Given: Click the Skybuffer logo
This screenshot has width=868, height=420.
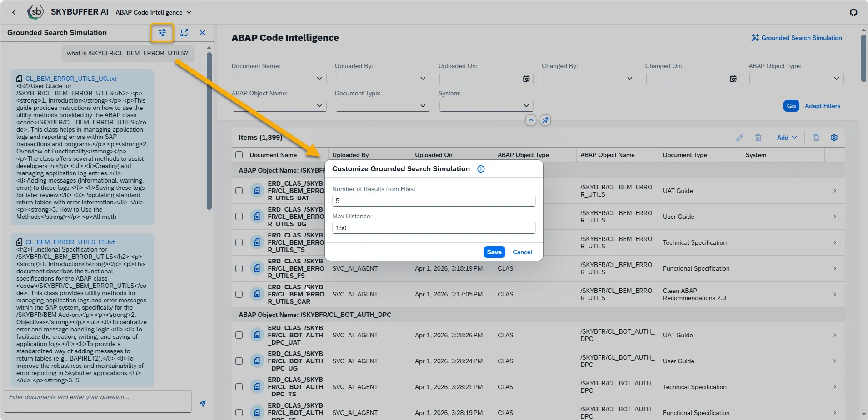Looking at the screenshot, I should coord(35,12).
